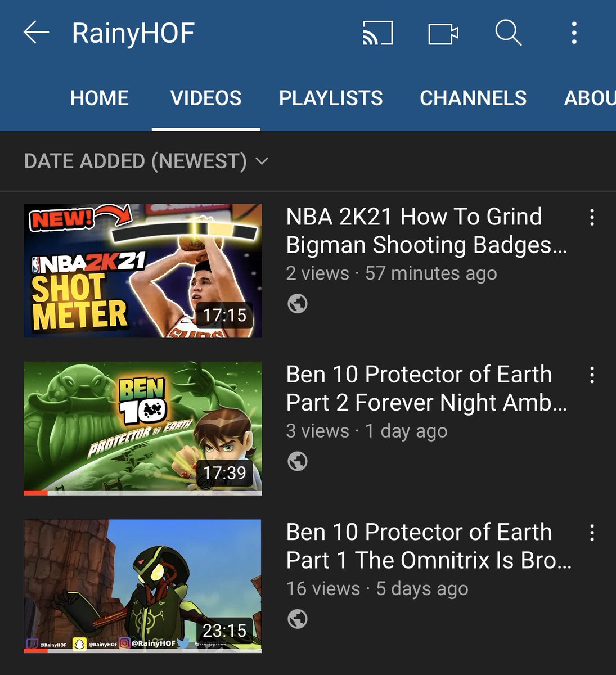The height and width of the screenshot is (675, 616).
Task: Open options menu for Ben 10 Part 1 video
Action: pos(592,532)
